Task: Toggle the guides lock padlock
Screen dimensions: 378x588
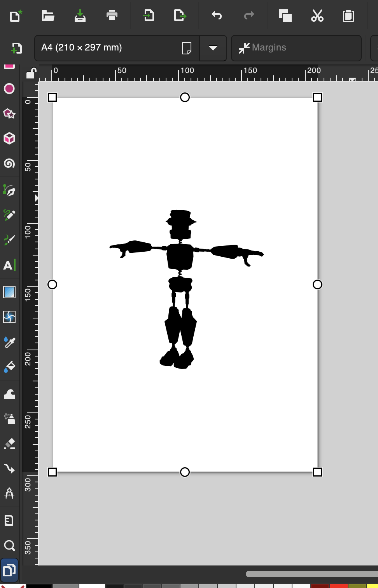Action: click(x=31, y=73)
